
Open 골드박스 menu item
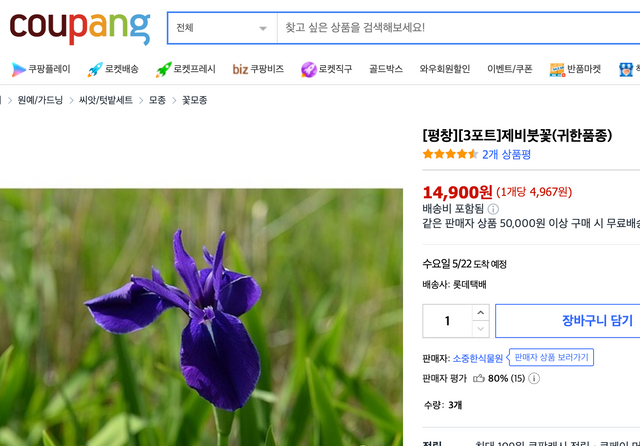(386, 69)
